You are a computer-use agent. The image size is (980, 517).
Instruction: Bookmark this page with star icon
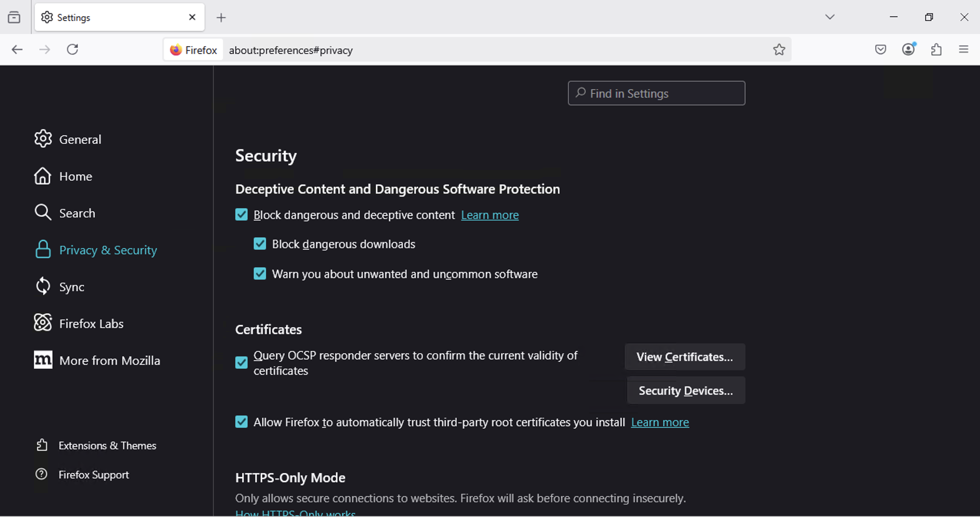coord(779,50)
